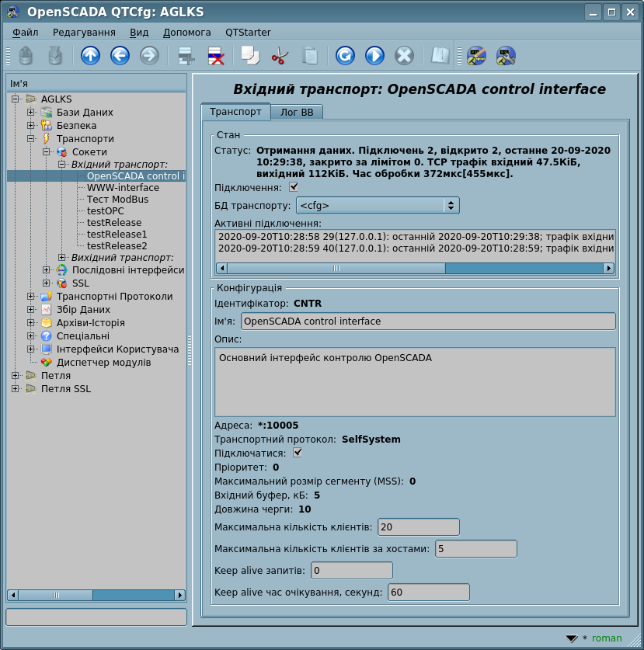
Task: Click the tree panel horizontal scrollbar
Action: (x=96, y=596)
